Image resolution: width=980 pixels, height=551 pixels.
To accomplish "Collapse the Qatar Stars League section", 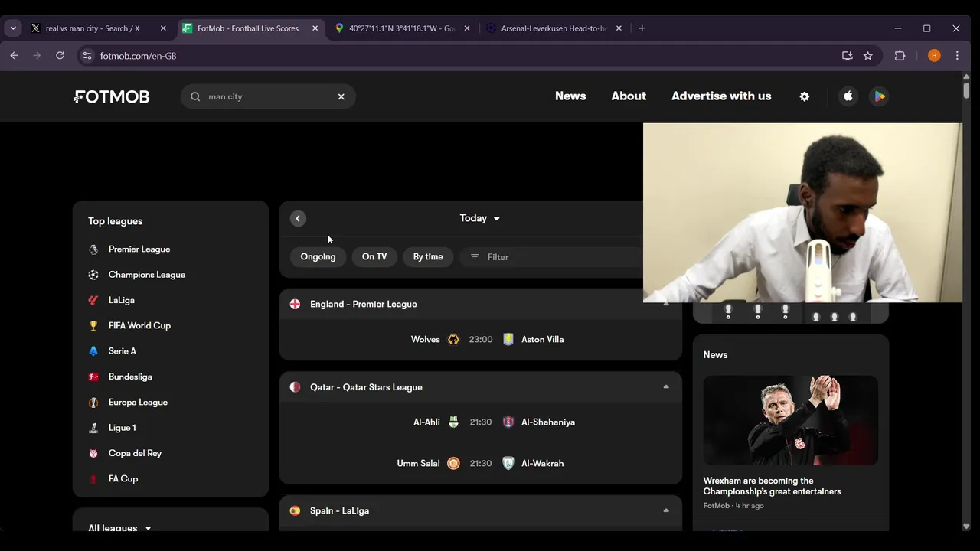I will 666,387.
